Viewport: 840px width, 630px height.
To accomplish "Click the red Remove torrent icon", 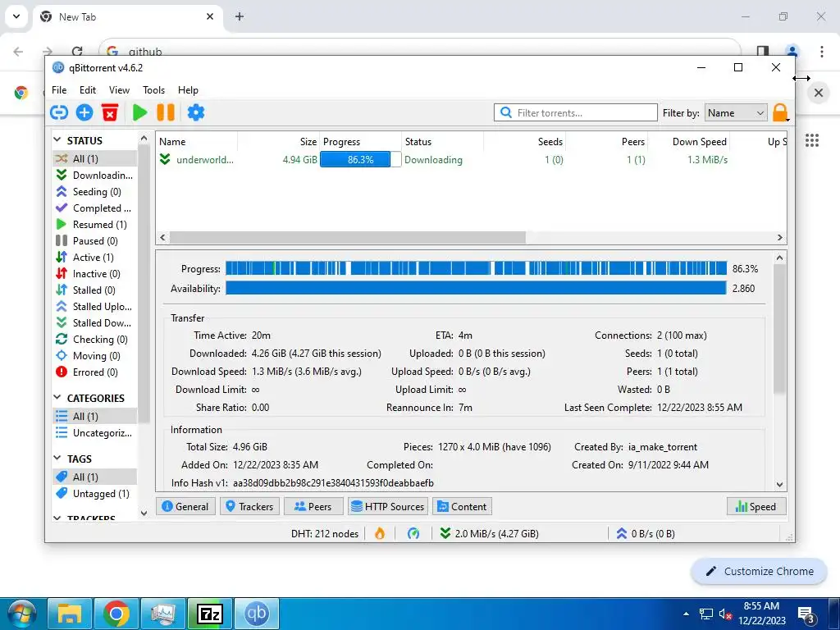I will [110, 112].
